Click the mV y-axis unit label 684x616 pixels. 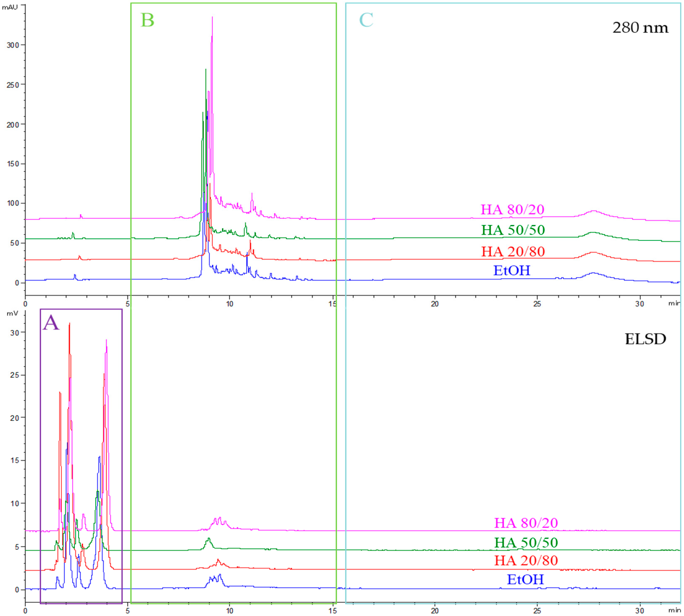coord(12,313)
